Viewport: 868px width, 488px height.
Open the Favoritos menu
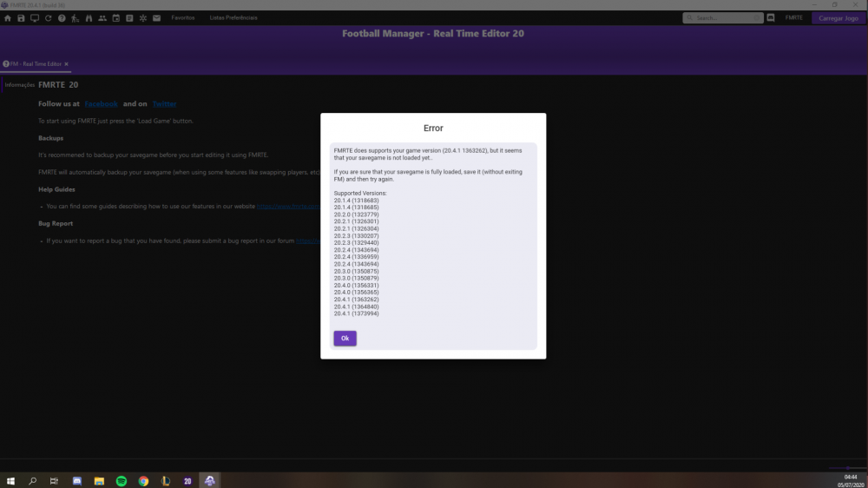click(x=182, y=17)
